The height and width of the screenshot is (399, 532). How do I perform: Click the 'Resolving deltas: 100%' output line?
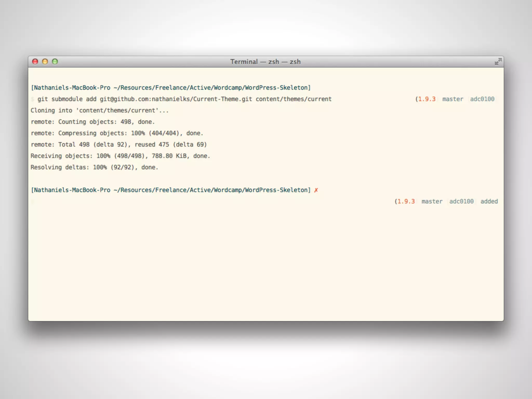(x=94, y=168)
